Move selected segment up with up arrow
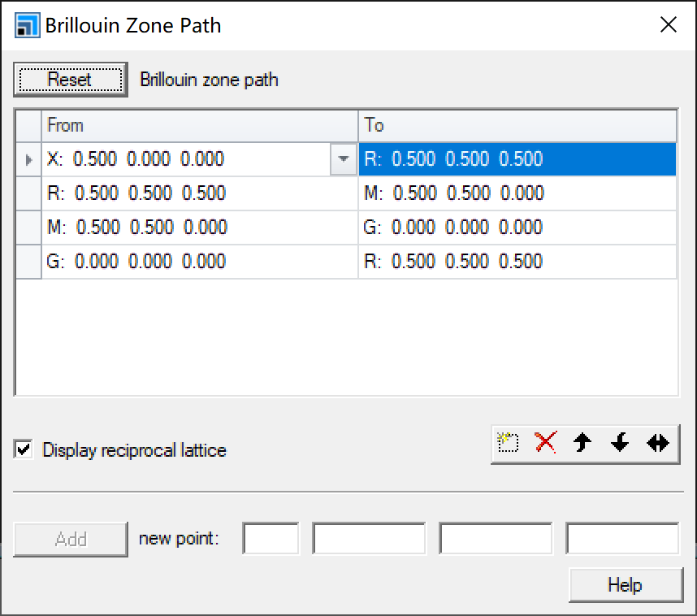Viewport: 697px width, 616px height. point(582,443)
